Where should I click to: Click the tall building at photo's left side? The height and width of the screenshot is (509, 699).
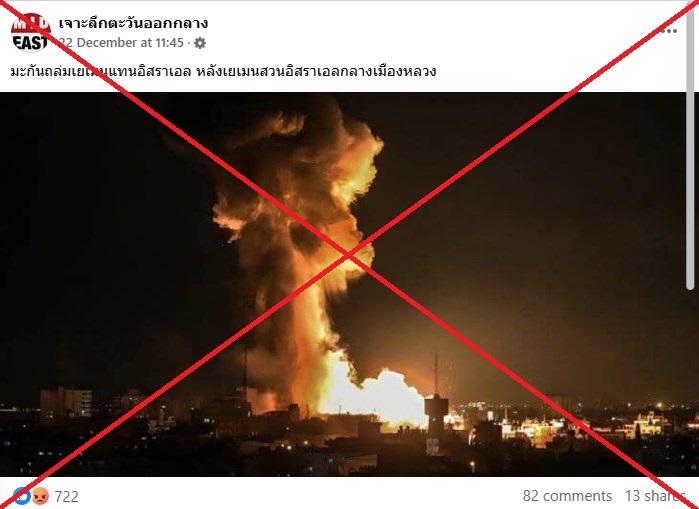(66, 403)
